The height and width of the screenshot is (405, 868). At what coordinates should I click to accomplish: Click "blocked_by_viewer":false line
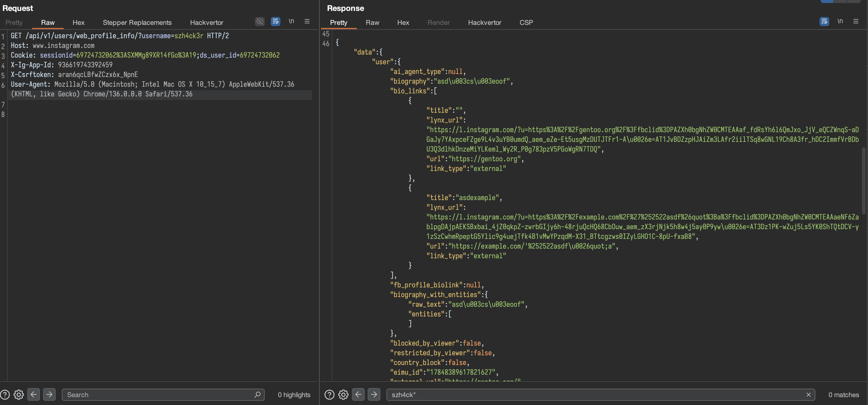point(437,343)
